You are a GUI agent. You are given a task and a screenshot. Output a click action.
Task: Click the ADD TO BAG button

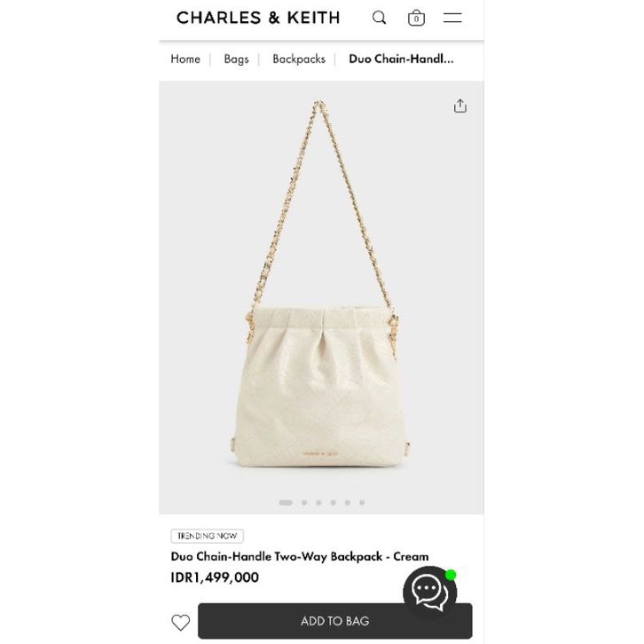tap(334, 621)
